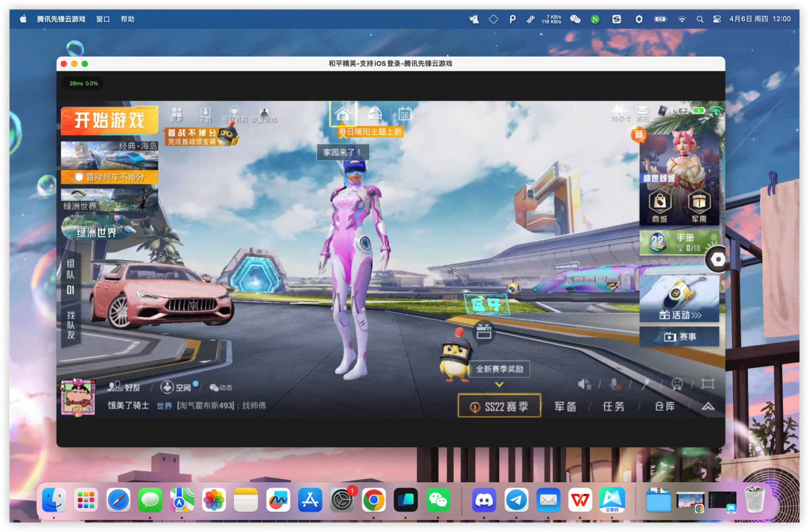The image size is (809, 532).
Task: Open the 帮助 menu in menu bar
Action: [x=128, y=19]
